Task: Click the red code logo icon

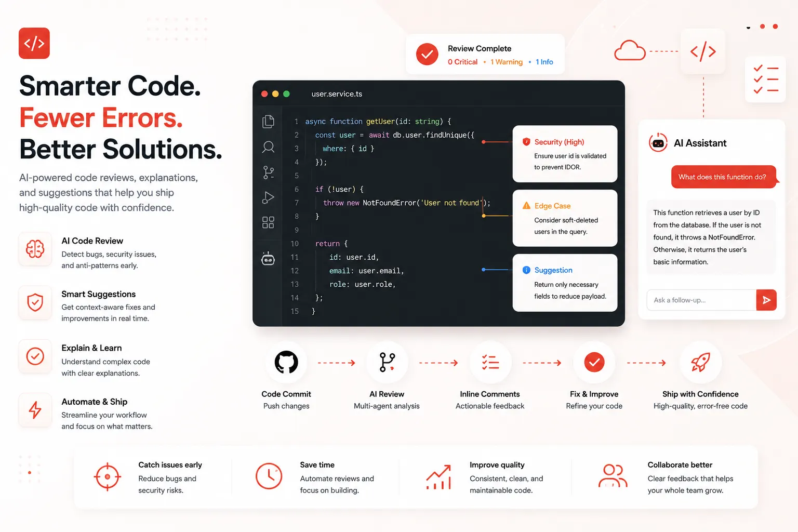Action: coord(34,43)
